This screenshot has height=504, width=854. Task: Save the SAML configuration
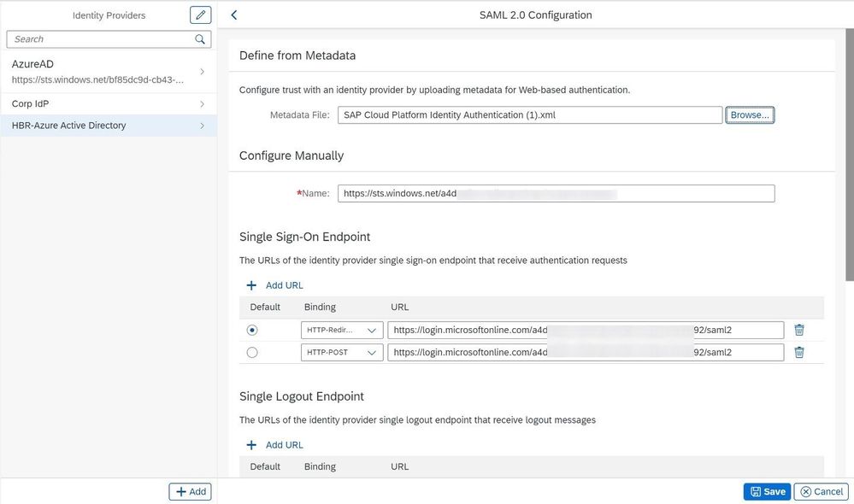point(767,491)
